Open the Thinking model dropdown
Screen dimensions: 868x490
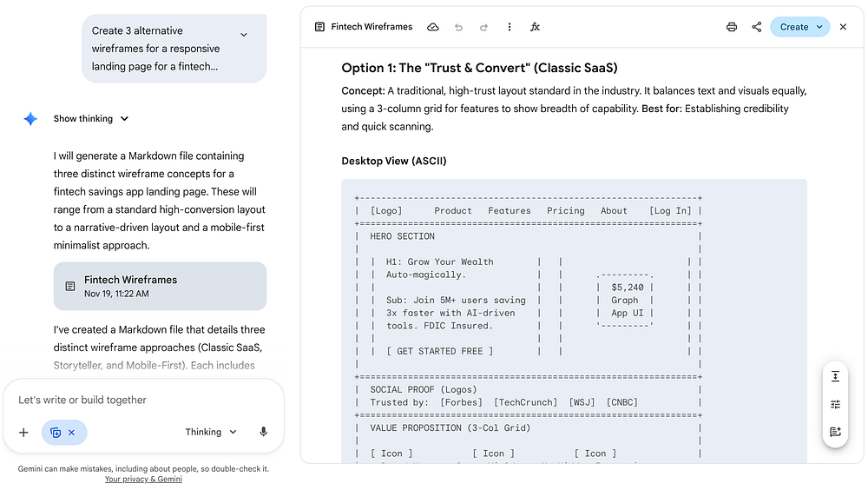(211, 432)
